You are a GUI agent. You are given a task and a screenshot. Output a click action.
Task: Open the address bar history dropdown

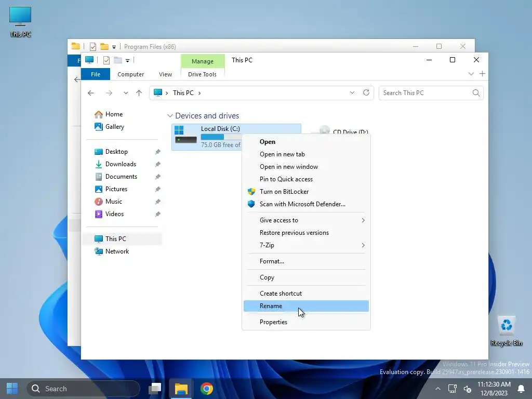352,93
